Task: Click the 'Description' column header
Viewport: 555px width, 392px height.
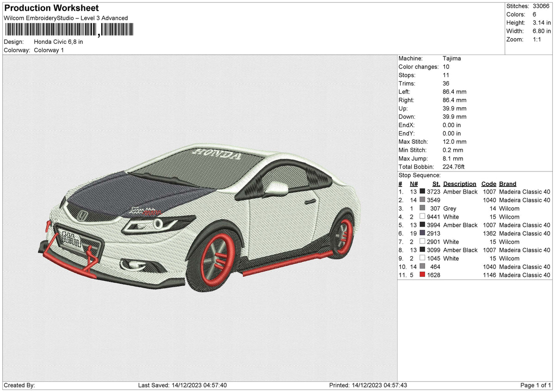Action: point(460,184)
